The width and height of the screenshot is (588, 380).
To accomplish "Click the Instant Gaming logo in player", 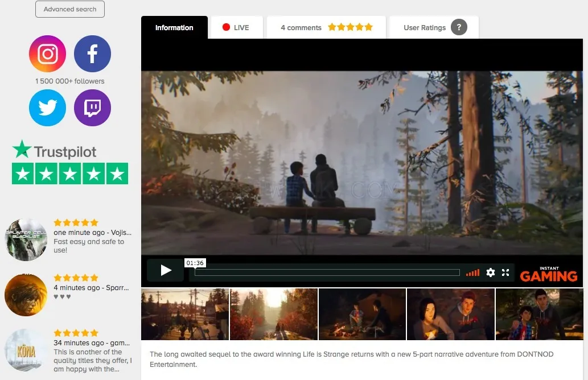I will click(549, 274).
